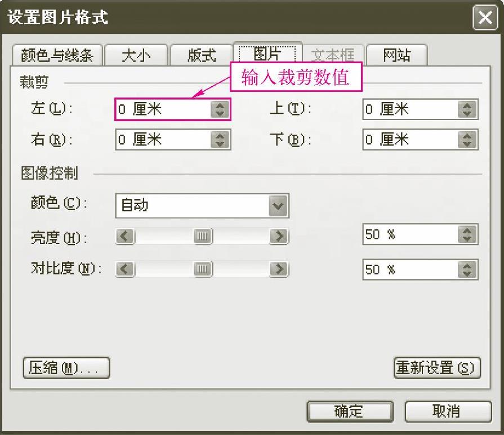Confirm with the 确定 button
504x435 pixels.
pyautogui.click(x=350, y=411)
